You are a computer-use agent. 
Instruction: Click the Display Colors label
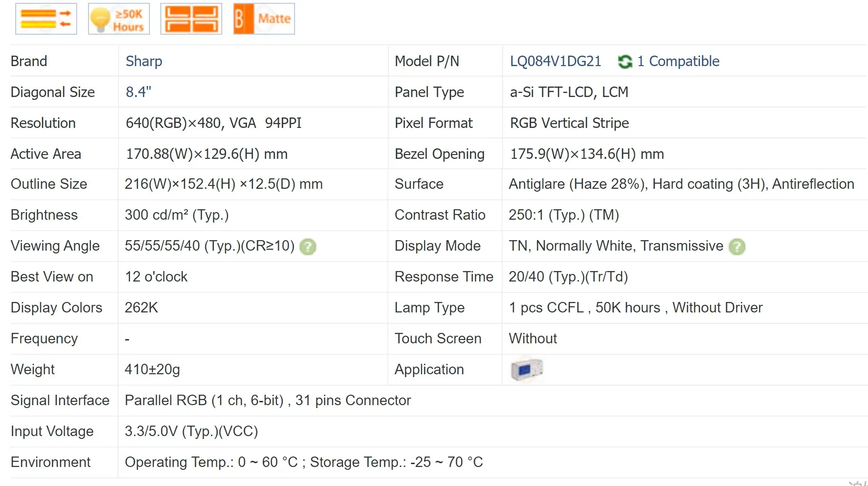[x=57, y=308]
